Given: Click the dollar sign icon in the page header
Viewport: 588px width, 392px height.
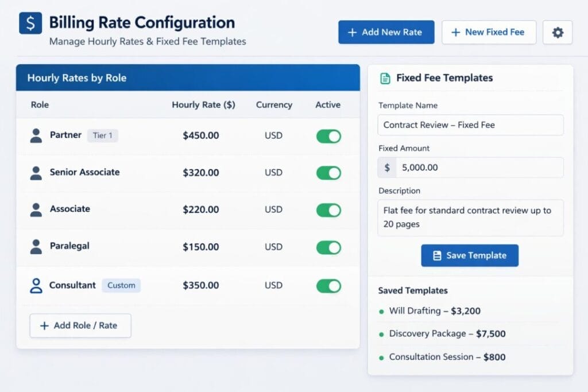Looking at the screenshot, I should [x=30, y=23].
